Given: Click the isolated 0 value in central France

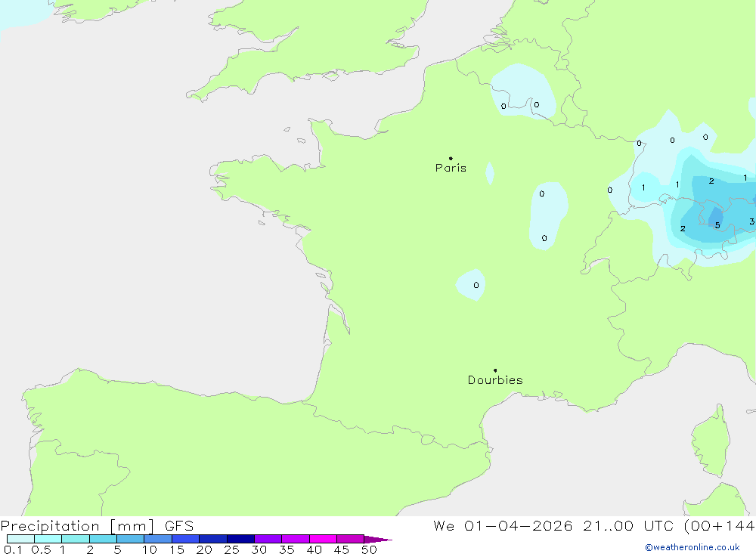Looking at the screenshot, I should [476, 285].
